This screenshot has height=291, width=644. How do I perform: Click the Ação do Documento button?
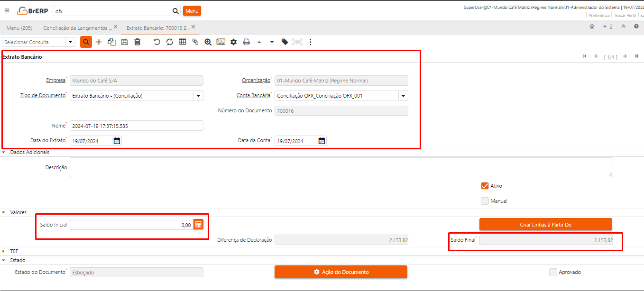340,272
